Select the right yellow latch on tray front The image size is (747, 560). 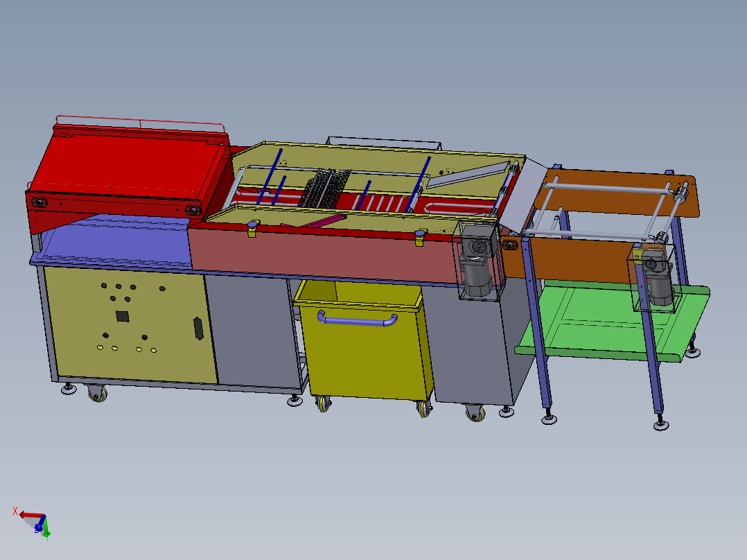(x=420, y=237)
